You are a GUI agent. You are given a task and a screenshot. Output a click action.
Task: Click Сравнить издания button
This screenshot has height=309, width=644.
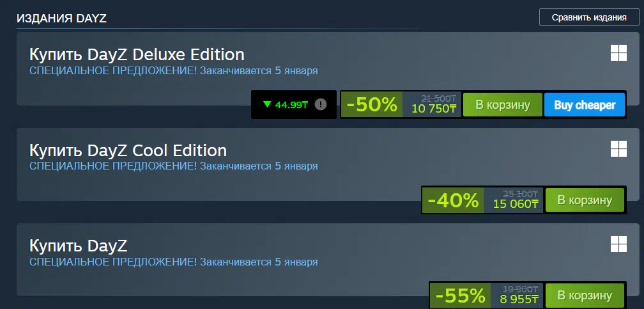point(589,17)
